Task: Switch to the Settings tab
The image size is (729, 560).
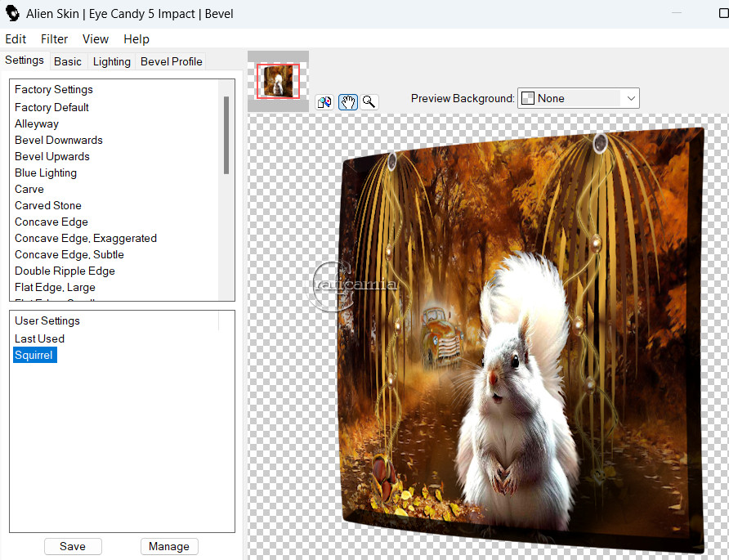Action: coord(25,60)
